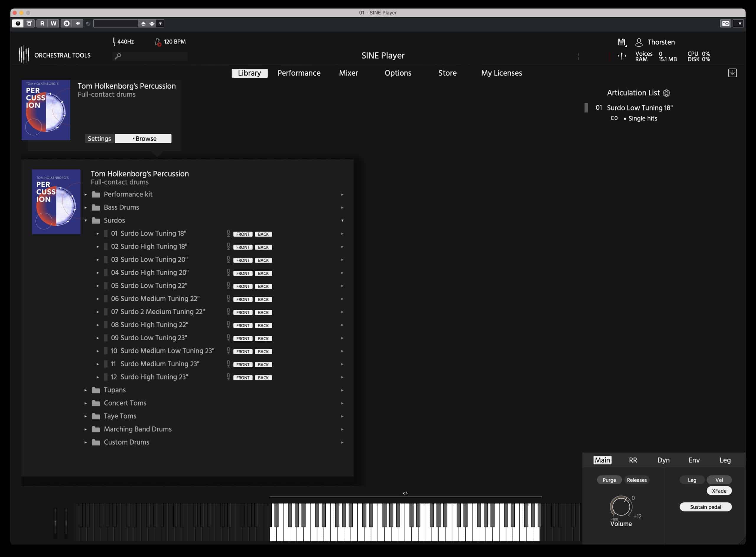Click the Write automation W button
Viewport: 756px width, 557px height.
point(53,23)
